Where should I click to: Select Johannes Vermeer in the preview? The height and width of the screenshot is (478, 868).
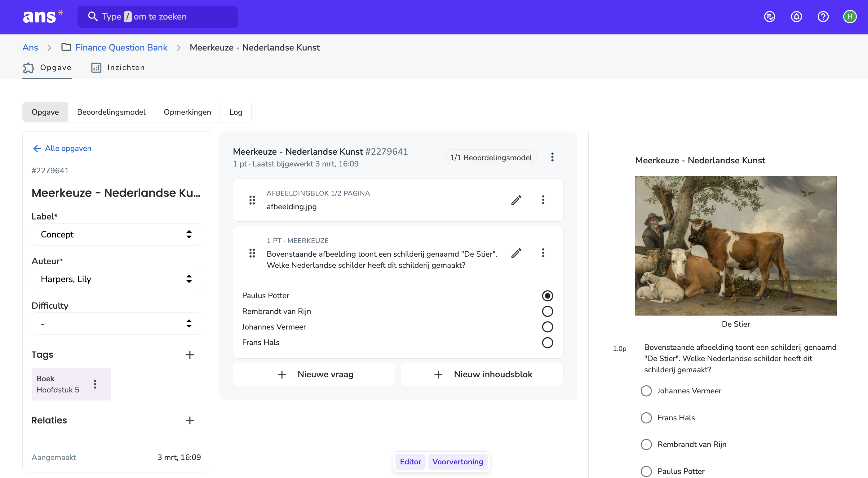point(646,391)
